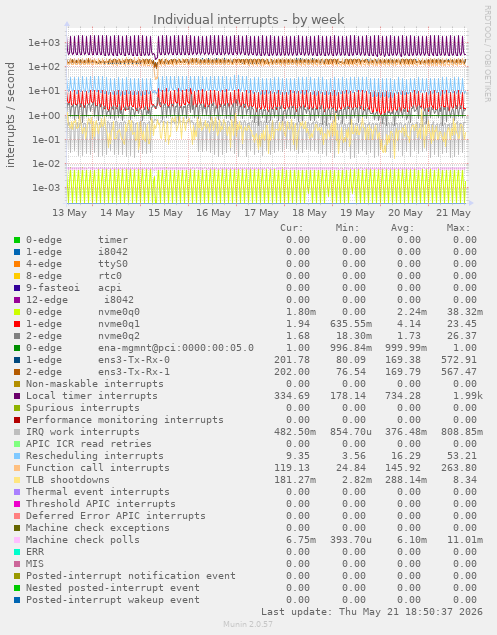This screenshot has height=635, width=497.
Task: Click the 1e+03 y-axis tick label
Action: click(44, 43)
